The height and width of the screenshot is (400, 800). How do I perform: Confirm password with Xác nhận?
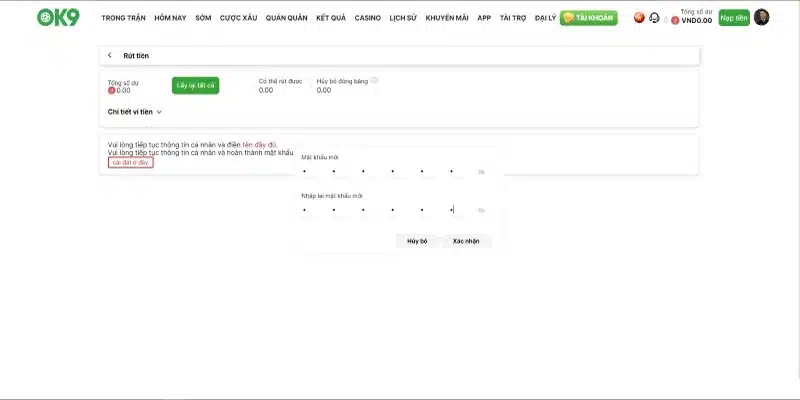click(x=466, y=241)
